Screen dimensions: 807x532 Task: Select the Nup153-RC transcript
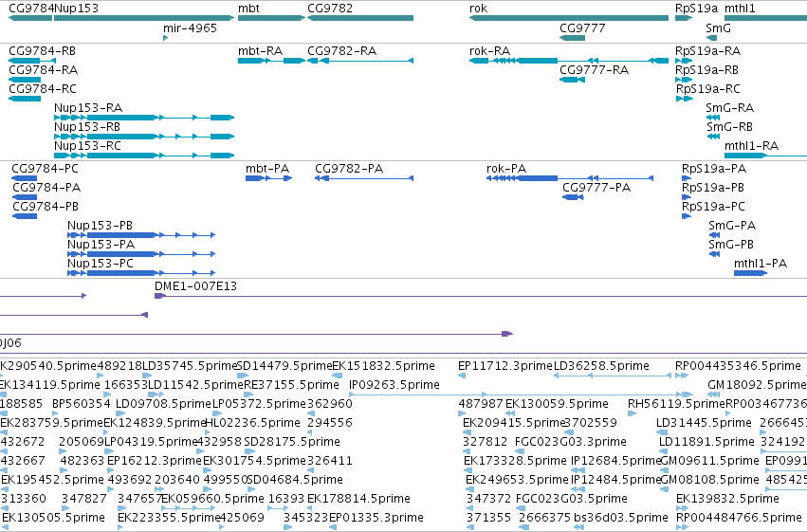click(x=144, y=156)
